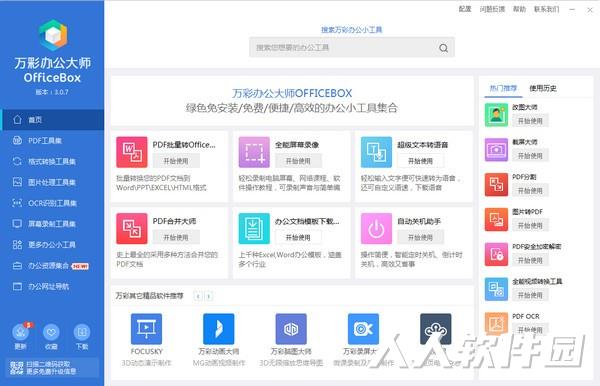Image resolution: width=600 pixels, height=386 pixels.
Task: Go to the 首页 home menu item
Action: click(52, 120)
